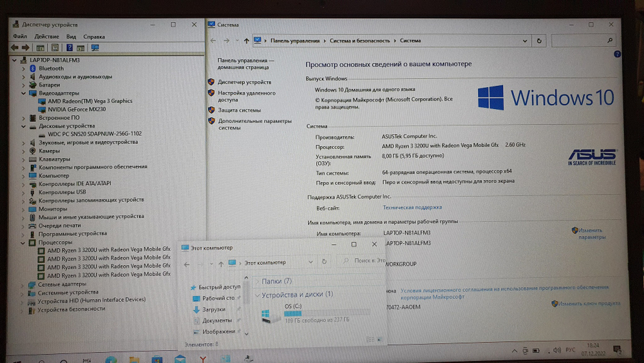Click the System window search field

click(x=583, y=41)
